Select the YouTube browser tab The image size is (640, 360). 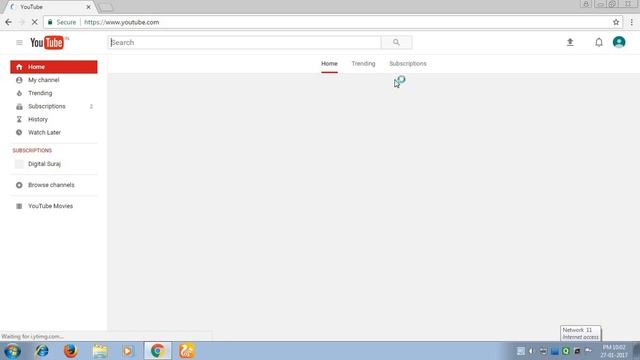[49, 7]
